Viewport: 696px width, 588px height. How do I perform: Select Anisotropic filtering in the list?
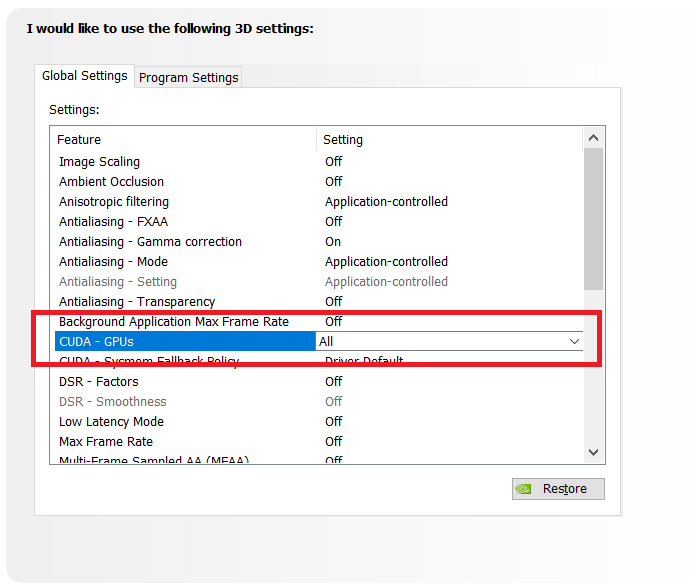113,202
